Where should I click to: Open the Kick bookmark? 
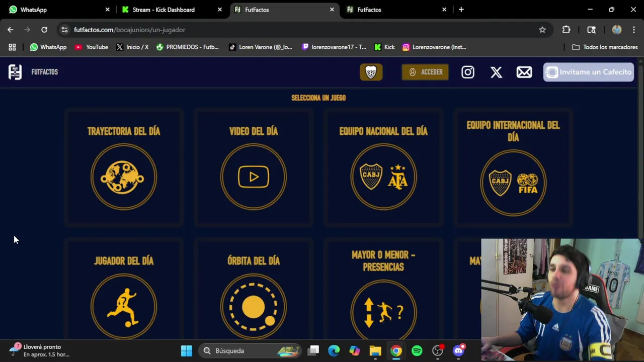point(385,47)
